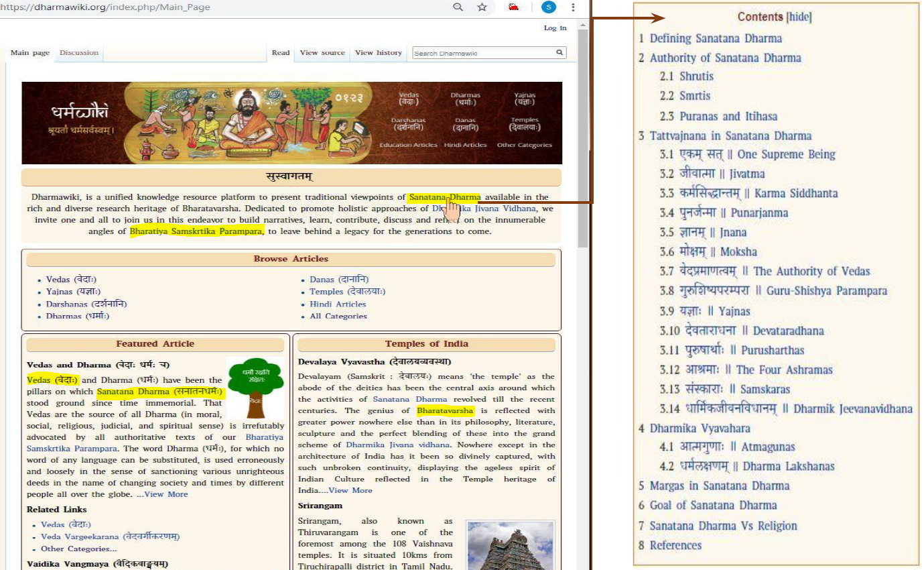Open the View history tab
Screen dimensions: 924x570
pyautogui.click(x=378, y=53)
